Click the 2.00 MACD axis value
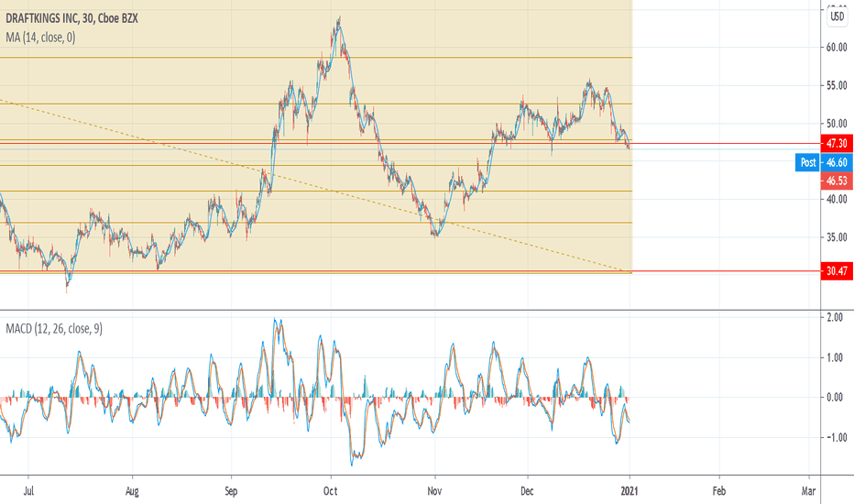 pyautogui.click(x=835, y=318)
